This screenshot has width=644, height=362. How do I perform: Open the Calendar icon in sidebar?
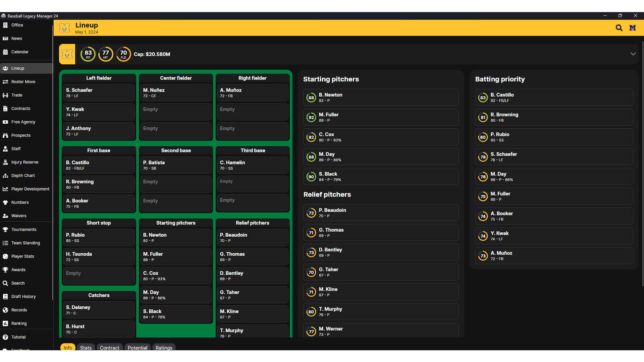[5, 52]
